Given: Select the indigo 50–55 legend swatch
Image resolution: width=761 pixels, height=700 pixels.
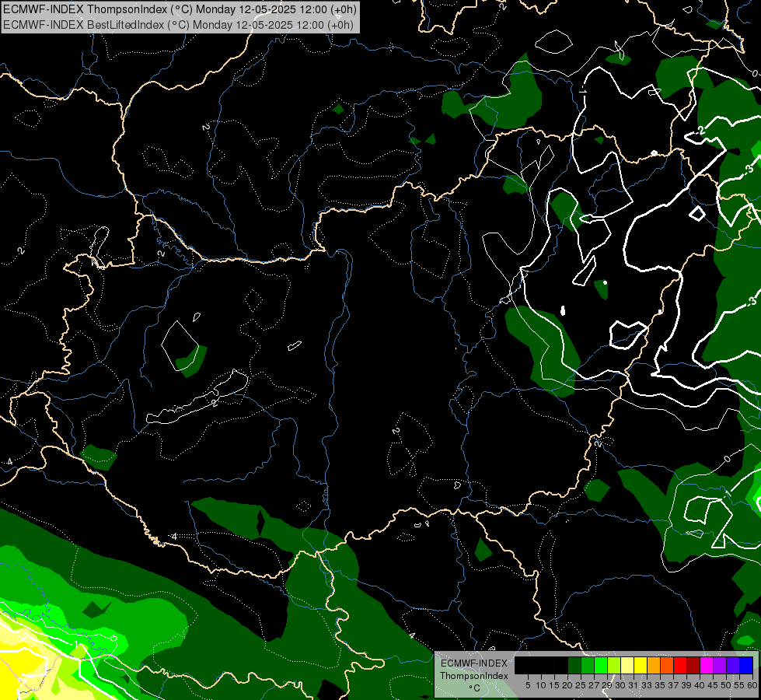Looking at the screenshot, I should pos(733,665).
